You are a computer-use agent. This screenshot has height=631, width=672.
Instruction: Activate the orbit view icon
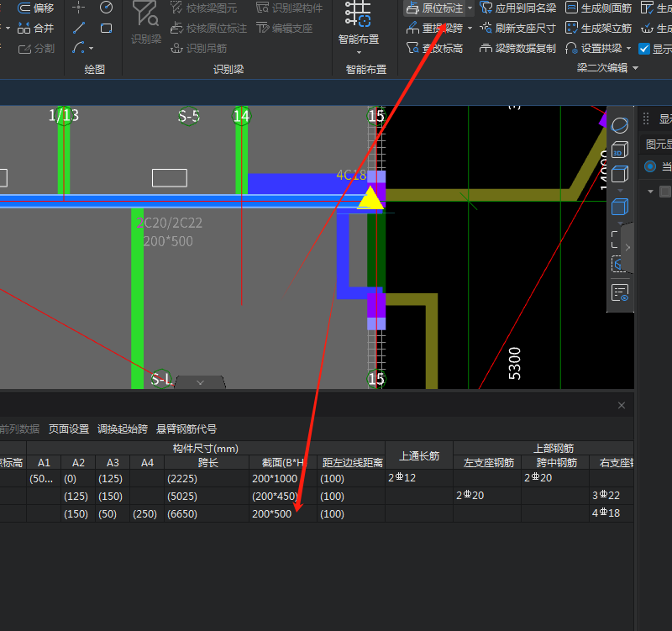pos(620,125)
